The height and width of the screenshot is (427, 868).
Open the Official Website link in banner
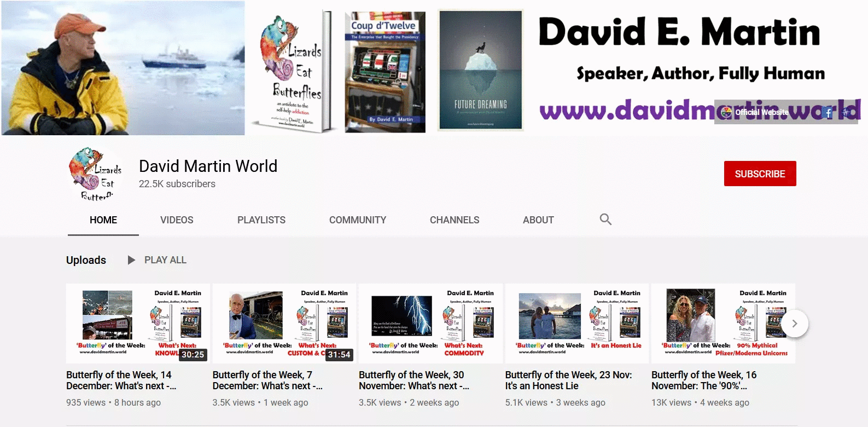[756, 112]
